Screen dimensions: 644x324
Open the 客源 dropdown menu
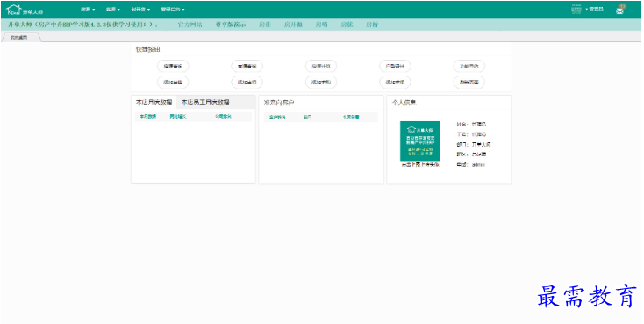point(112,10)
